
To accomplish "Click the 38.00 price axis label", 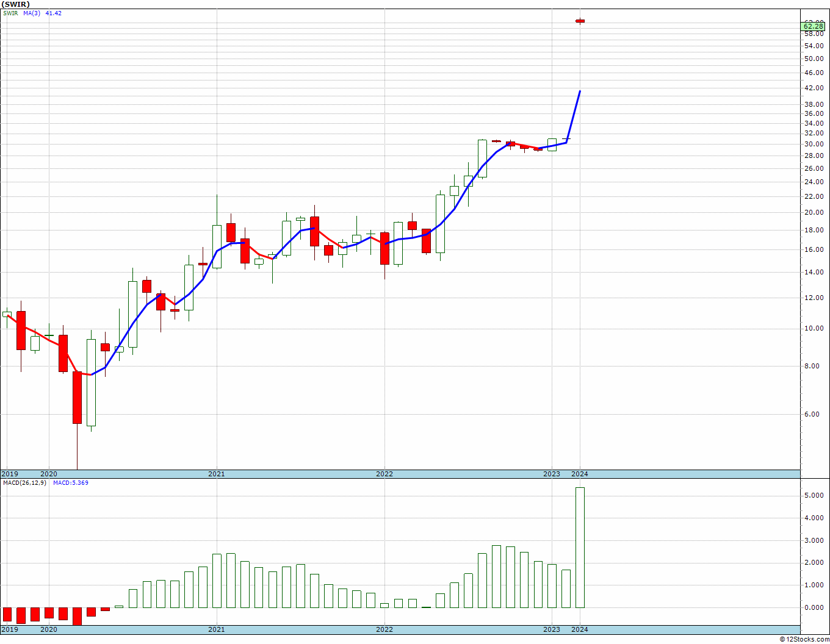I will (814, 105).
